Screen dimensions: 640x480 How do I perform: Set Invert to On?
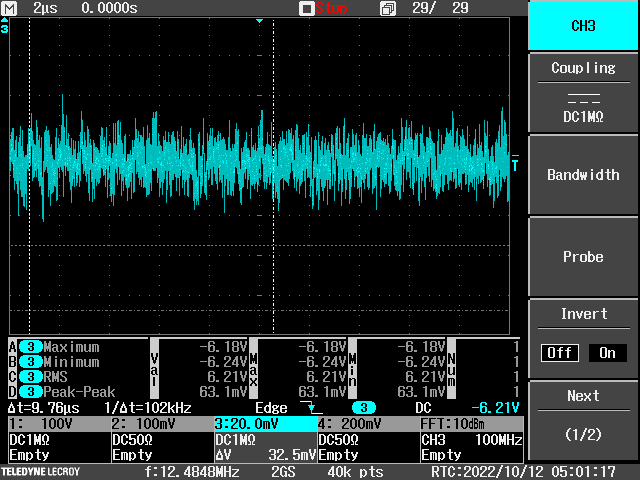(x=606, y=353)
